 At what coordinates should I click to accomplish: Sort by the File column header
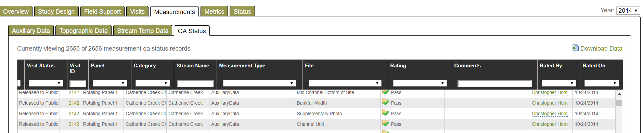click(309, 66)
